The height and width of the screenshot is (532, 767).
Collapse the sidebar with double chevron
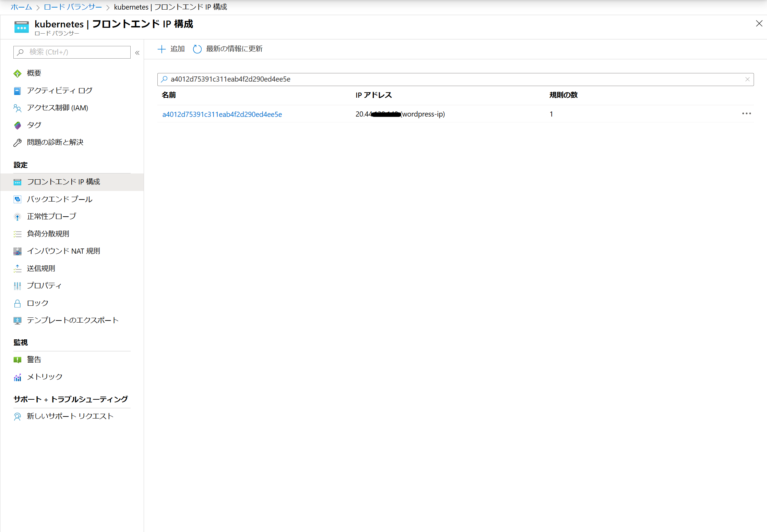pos(137,53)
